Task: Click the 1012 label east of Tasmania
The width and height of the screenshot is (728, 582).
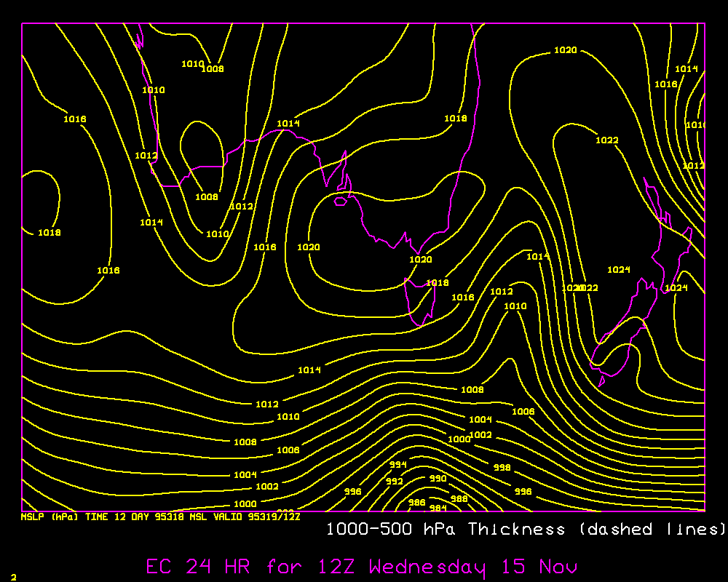Action: coord(501,292)
